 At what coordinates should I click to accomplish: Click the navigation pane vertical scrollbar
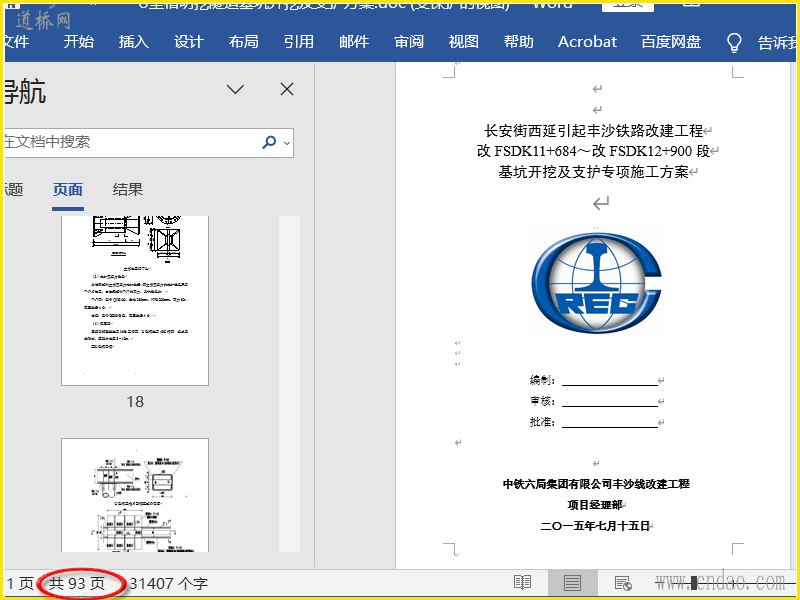click(x=289, y=384)
